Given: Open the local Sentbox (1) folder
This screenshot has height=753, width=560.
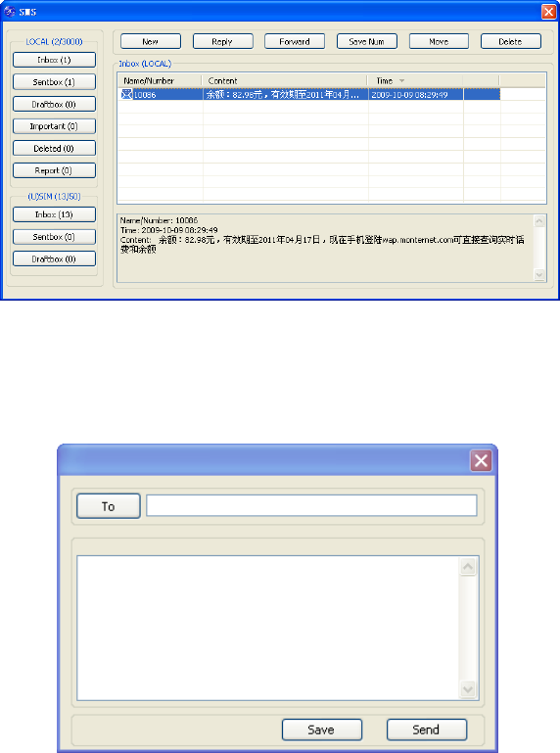Looking at the screenshot, I should click(54, 81).
